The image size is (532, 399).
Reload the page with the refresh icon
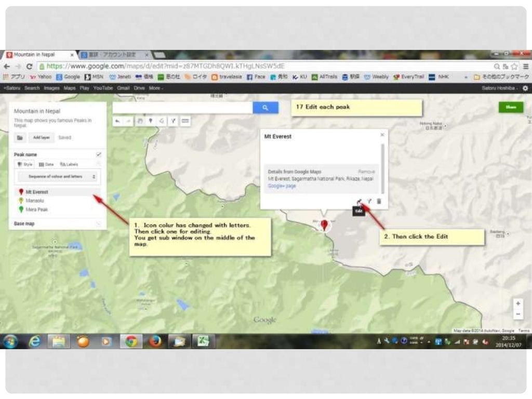coord(30,66)
